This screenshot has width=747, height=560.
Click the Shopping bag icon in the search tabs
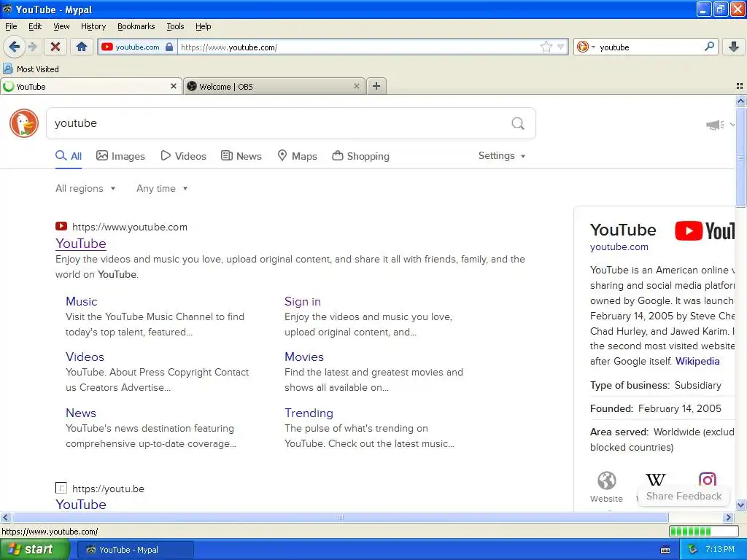(x=337, y=155)
